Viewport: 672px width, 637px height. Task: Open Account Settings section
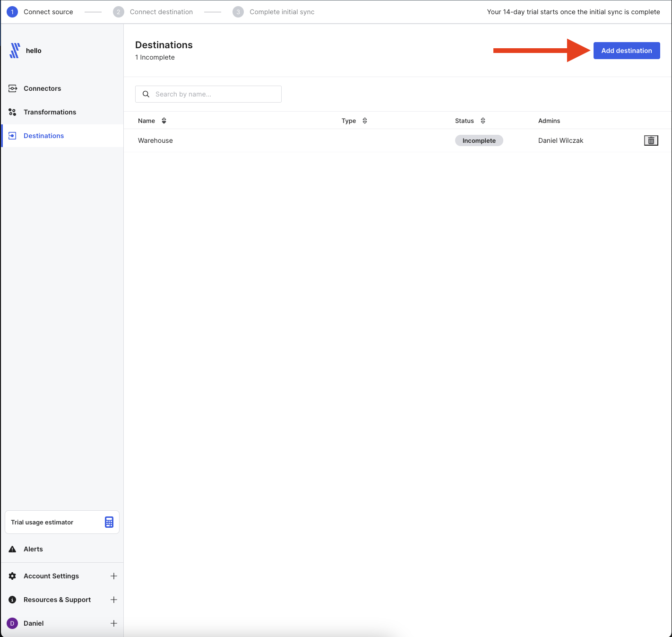click(x=51, y=576)
